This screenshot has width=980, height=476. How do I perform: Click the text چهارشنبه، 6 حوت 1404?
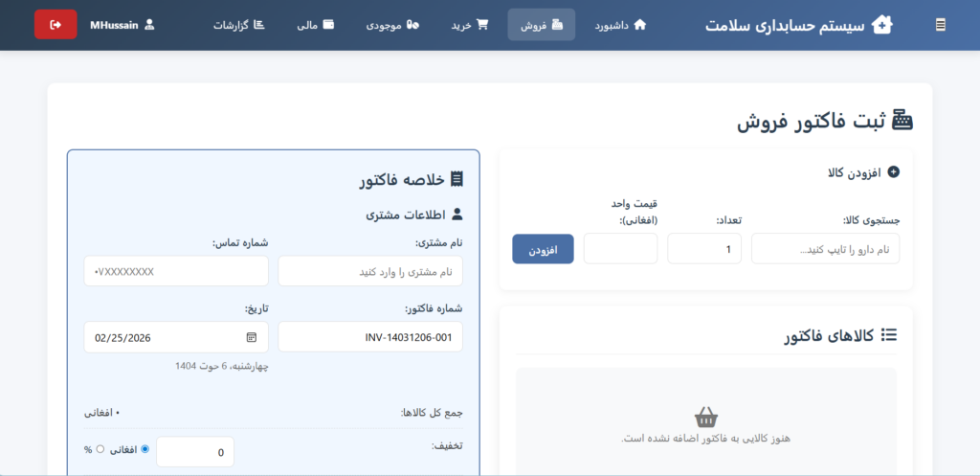tap(222, 365)
